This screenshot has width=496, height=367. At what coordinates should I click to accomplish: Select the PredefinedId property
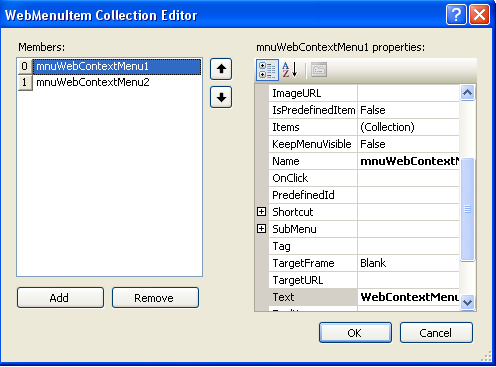tap(313, 195)
